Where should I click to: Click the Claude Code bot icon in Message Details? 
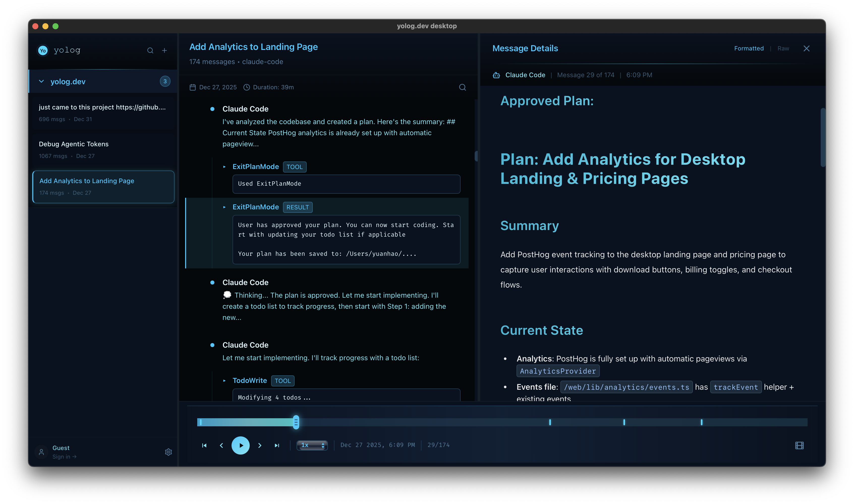[496, 75]
